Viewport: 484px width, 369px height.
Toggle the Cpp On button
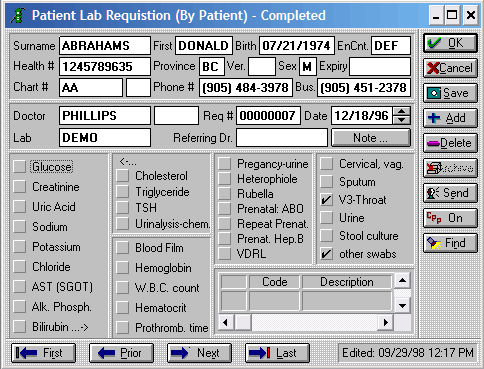click(450, 218)
